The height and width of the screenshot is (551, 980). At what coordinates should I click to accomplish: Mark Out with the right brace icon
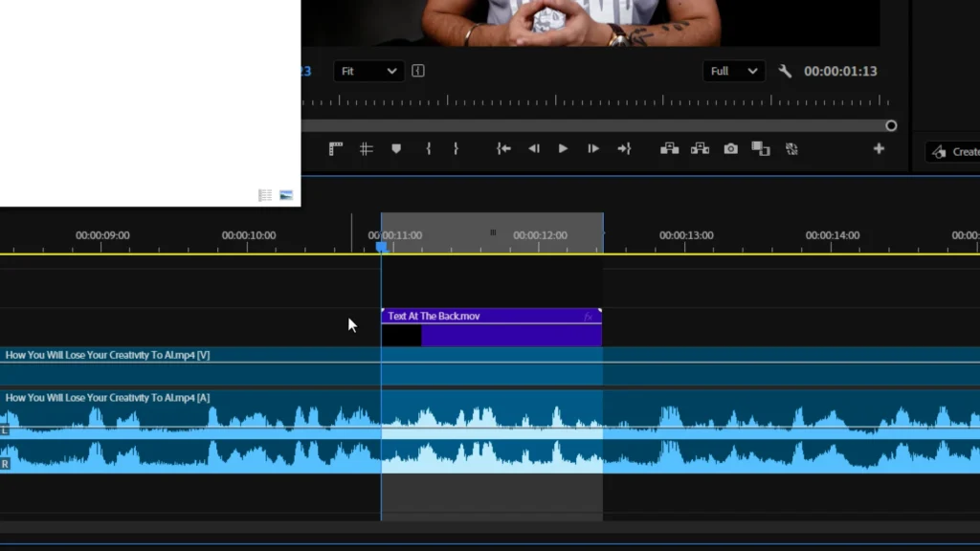click(x=457, y=148)
